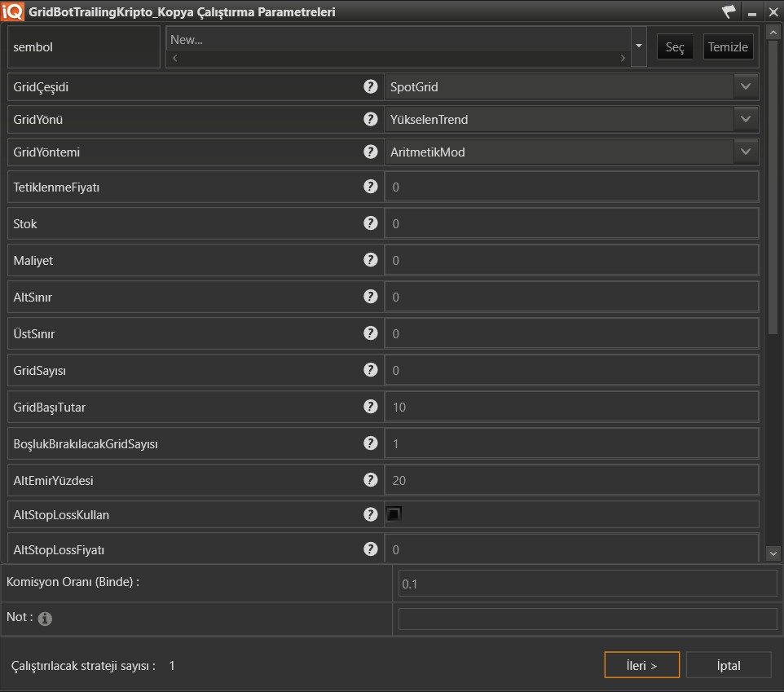Cancel with the İptal button
784x692 pixels.
[x=729, y=665]
